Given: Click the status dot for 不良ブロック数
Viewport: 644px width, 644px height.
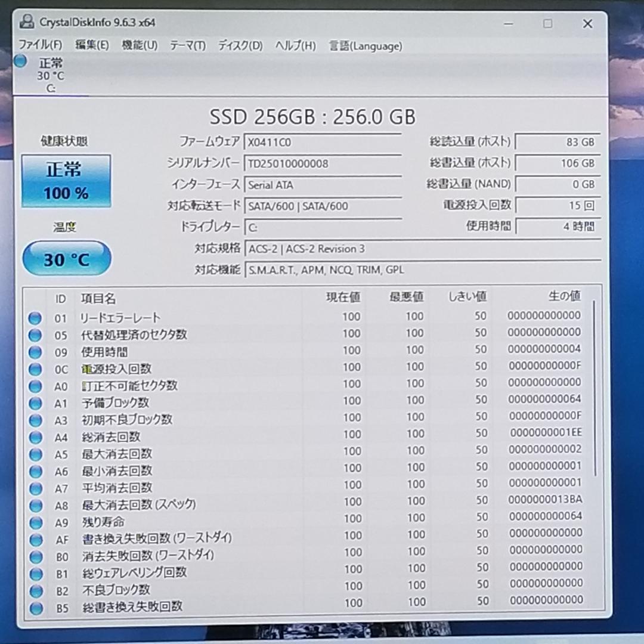Looking at the screenshot, I should [35, 589].
